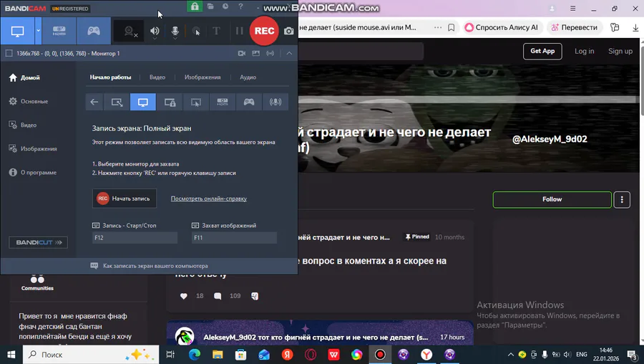Click the BANDICUT button

[38, 242]
